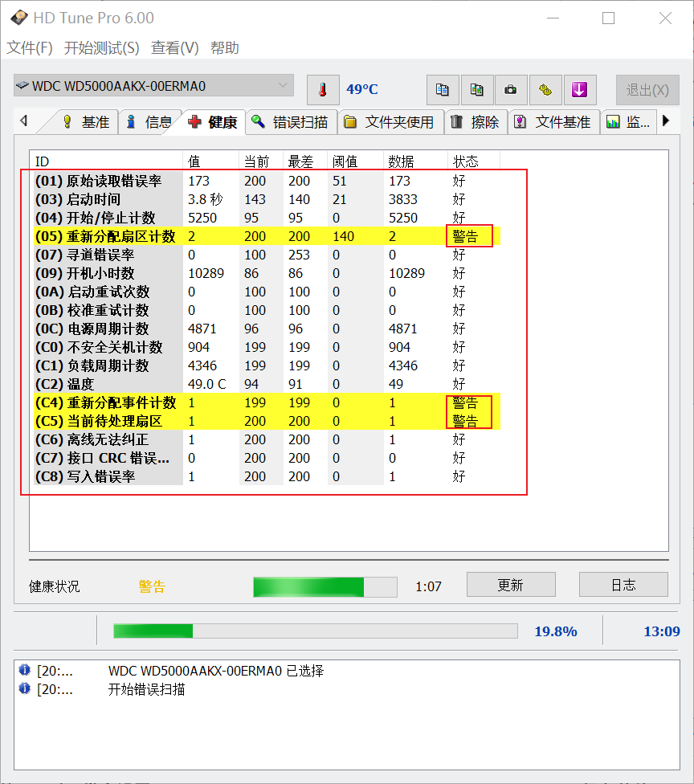Click the 13:09 remaining time value

tap(662, 631)
